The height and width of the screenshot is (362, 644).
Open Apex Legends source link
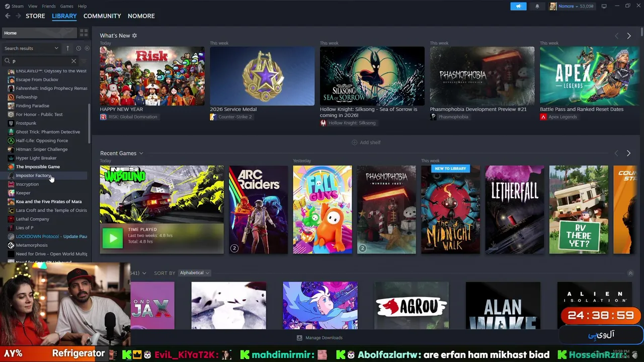[558, 117]
